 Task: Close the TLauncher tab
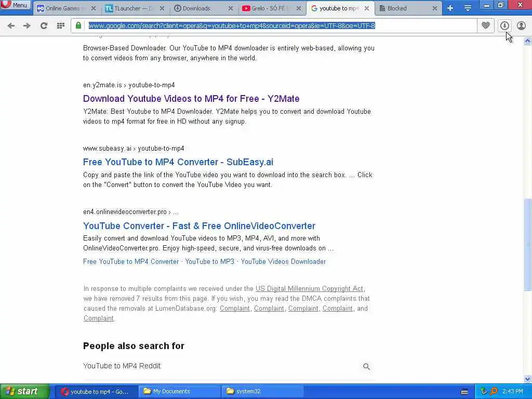tap(162, 8)
